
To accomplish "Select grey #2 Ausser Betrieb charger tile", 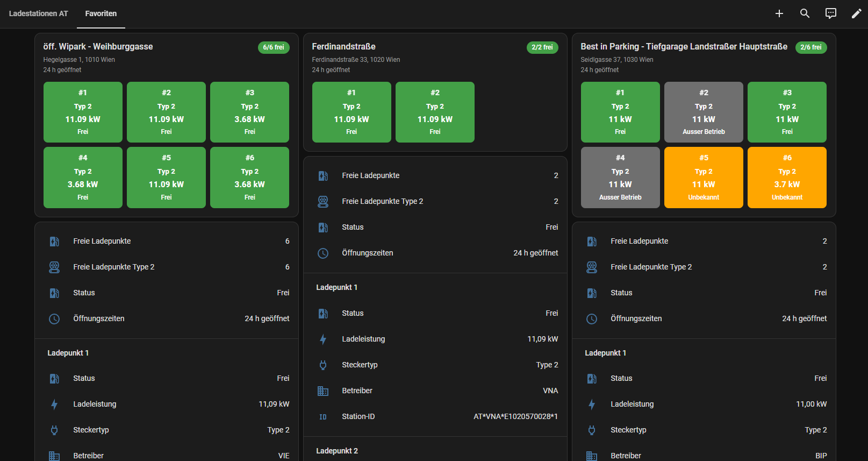I will (704, 112).
